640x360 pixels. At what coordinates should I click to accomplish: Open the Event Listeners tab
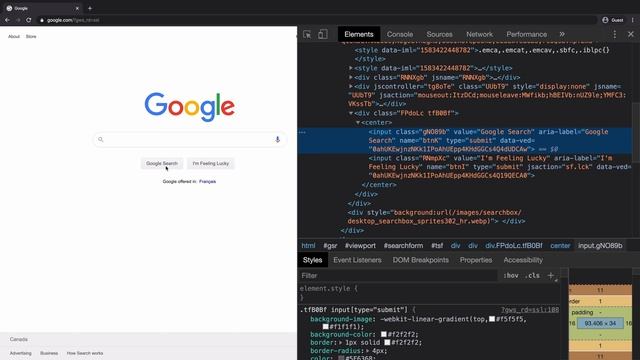[357, 260]
